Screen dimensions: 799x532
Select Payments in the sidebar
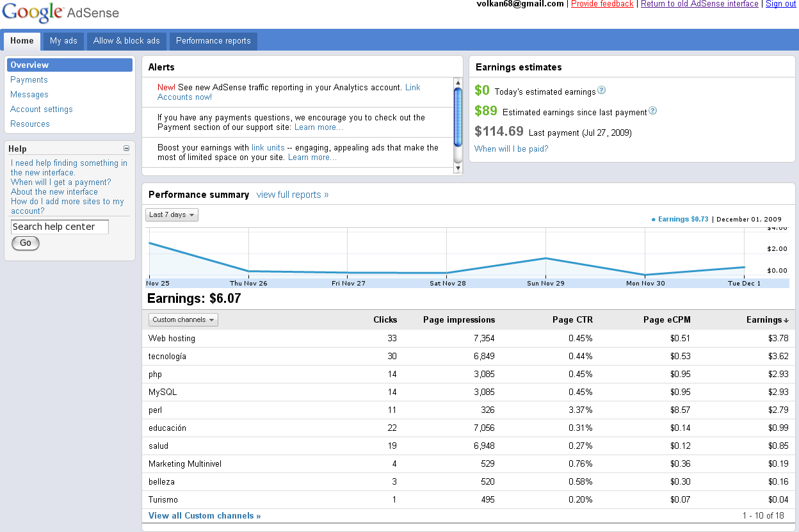click(x=29, y=80)
